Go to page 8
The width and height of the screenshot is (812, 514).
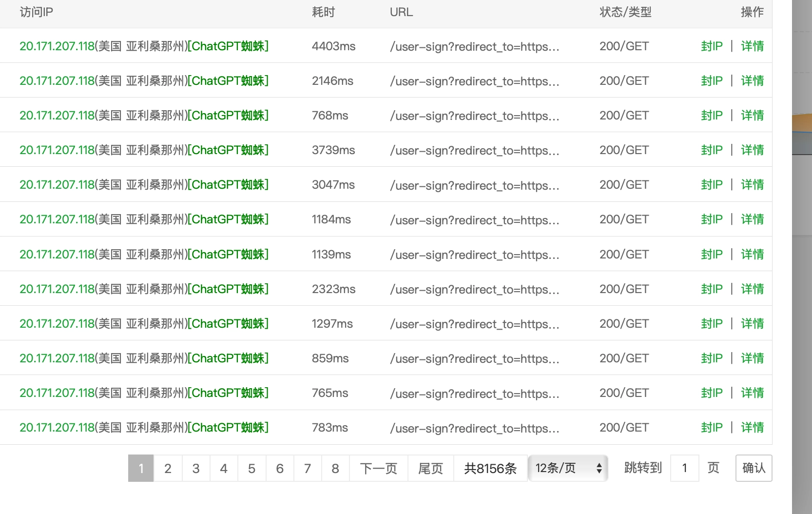coord(335,468)
